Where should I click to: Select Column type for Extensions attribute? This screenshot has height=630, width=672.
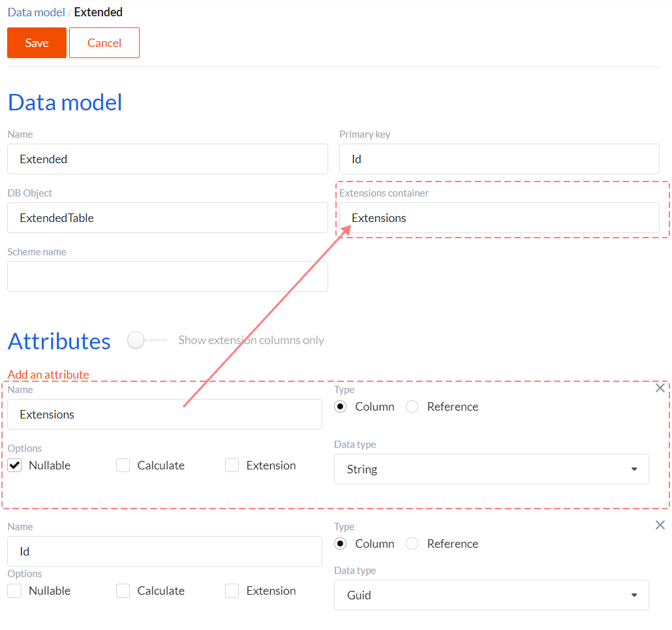[341, 407]
